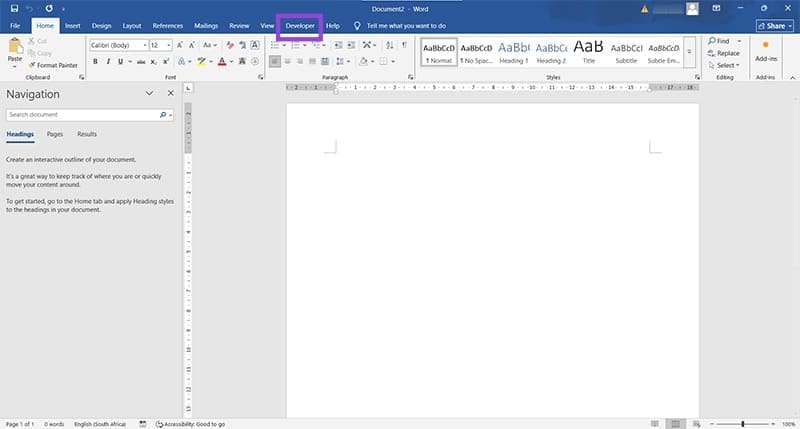Collapse the ribbon with the chevron

[x=792, y=78]
